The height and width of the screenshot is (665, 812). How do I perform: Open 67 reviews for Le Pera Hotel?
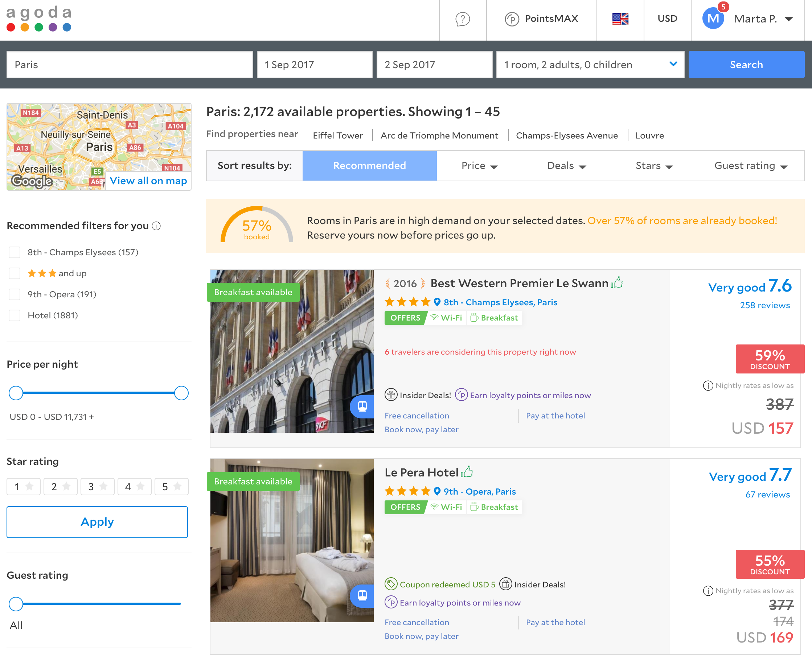[767, 494]
